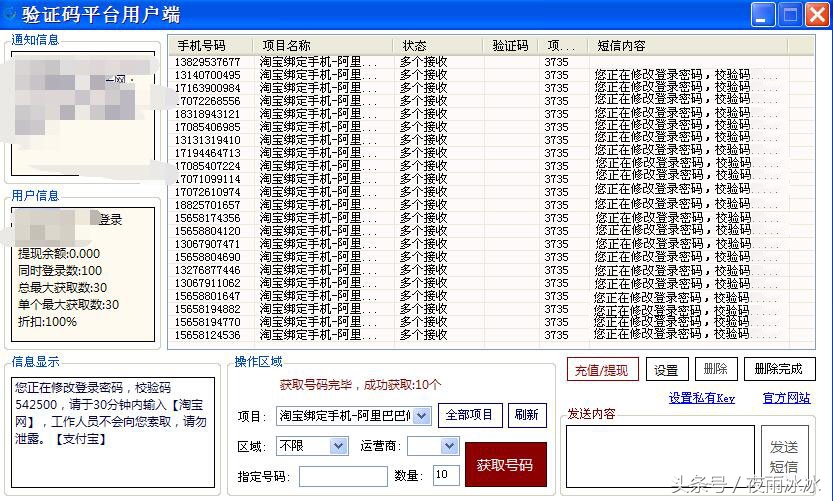
Task: Select row with number 18825701657
Action: (491, 205)
